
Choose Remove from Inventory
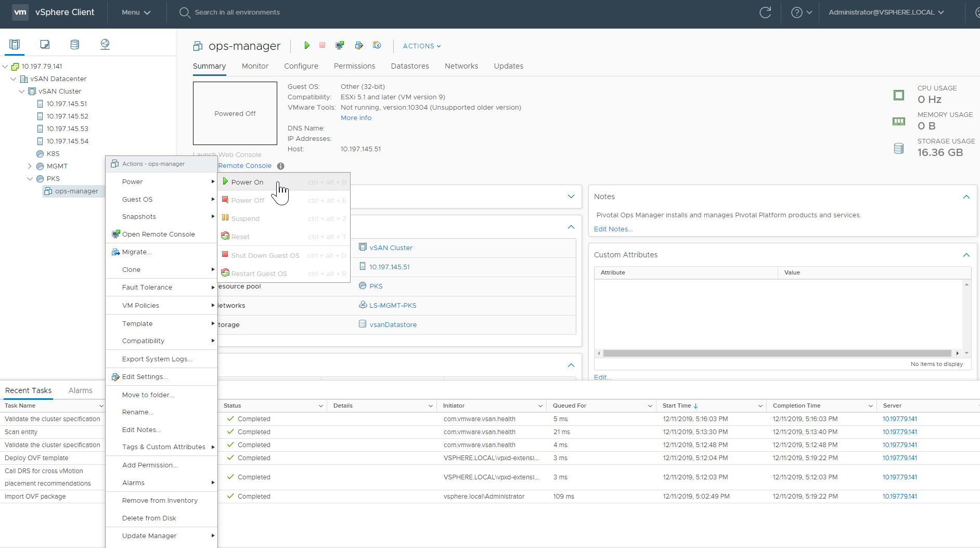coord(161,501)
